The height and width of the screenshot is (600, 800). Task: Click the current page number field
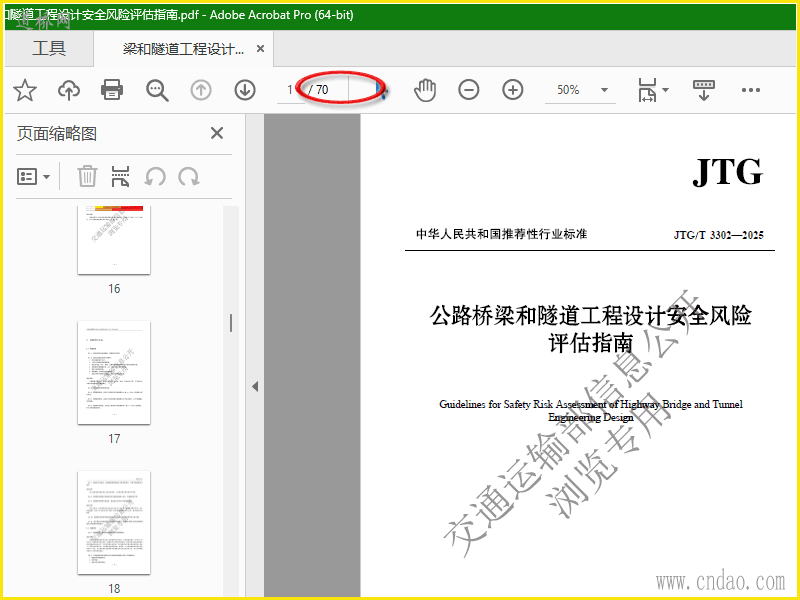tap(289, 90)
